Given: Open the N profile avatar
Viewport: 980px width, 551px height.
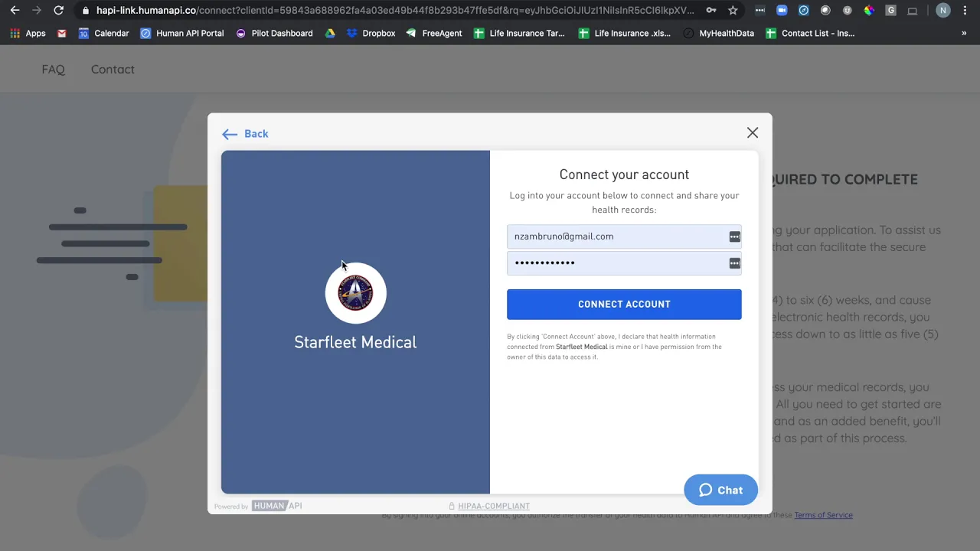Looking at the screenshot, I should click(x=943, y=11).
